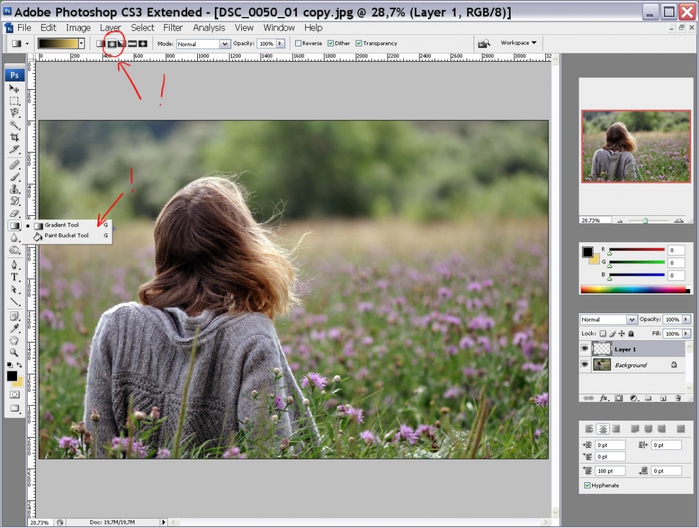Hide Layer 1 with its eye icon
Screen dimensions: 699x528
point(586,349)
